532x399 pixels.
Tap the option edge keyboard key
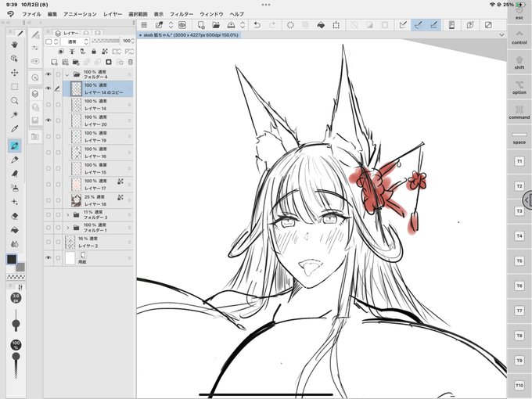[x=519, y=88]
